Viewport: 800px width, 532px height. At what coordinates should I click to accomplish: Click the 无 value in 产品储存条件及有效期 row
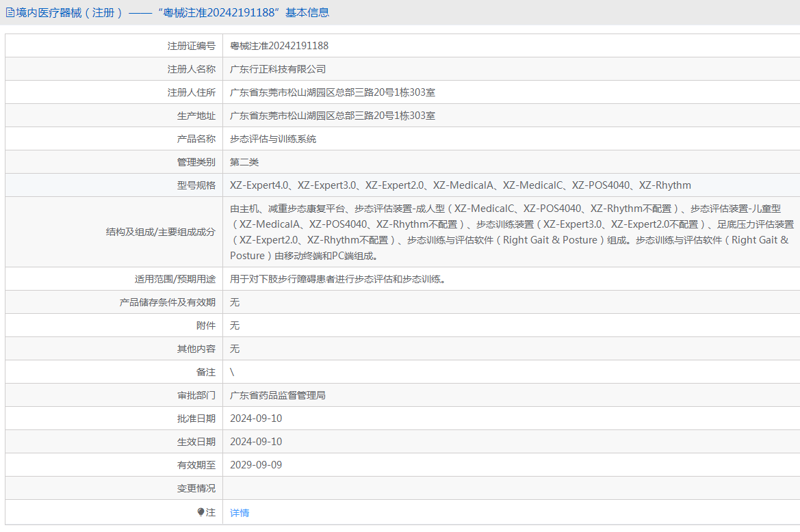click(235, 302)
